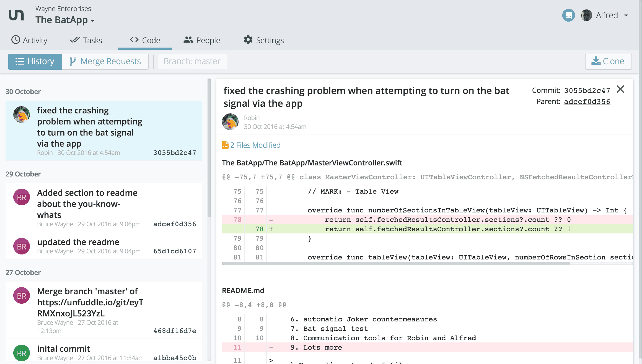The height and width of the screenshot is (364, 642).
Task: Switch to the Tasks tab
Action: 86,40
